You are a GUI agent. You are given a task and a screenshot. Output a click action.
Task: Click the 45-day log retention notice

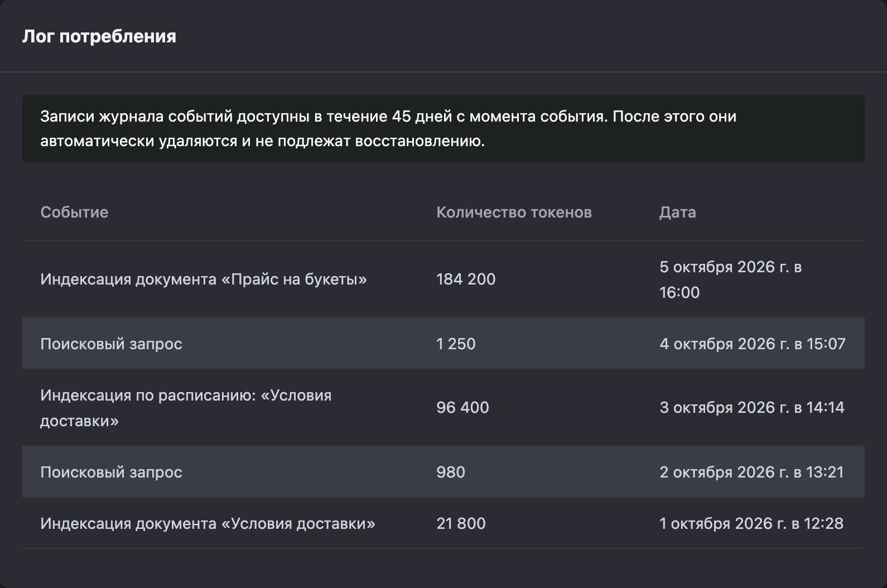pos(443,129)
